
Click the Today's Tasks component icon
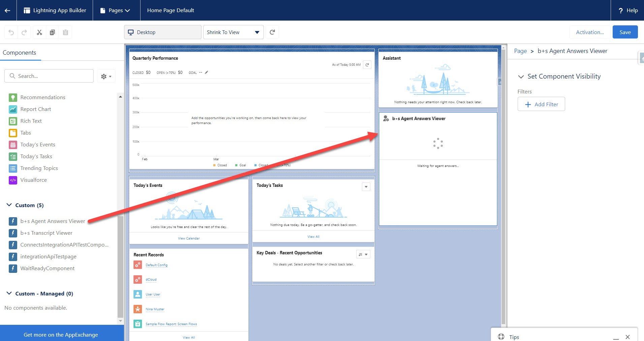coord(13,157)
